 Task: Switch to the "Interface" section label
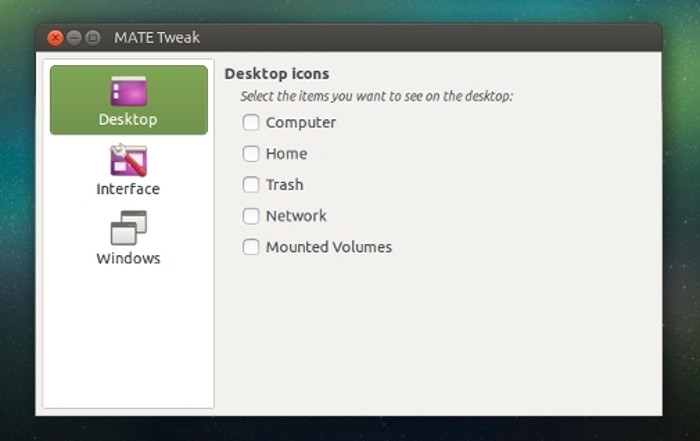[128, 189]
